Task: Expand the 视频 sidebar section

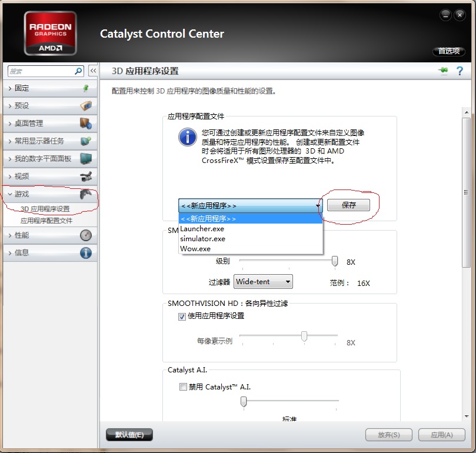Action: coord(50,176)
